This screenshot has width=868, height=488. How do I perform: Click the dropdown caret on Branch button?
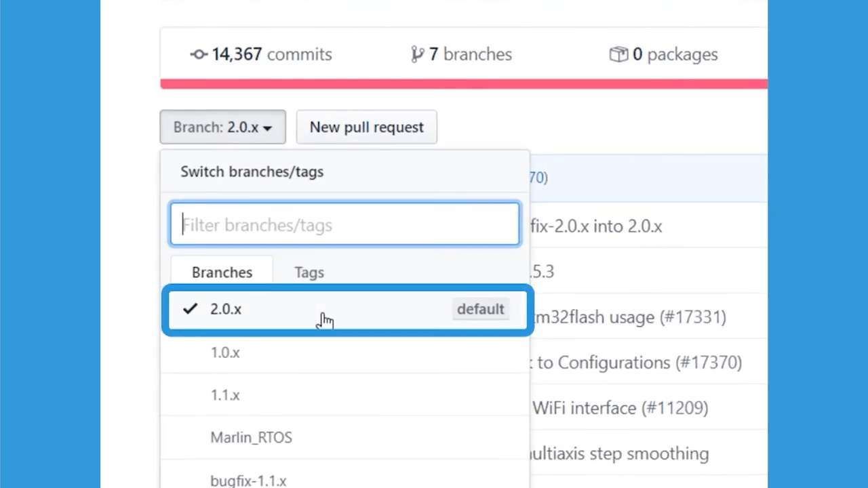267,128
